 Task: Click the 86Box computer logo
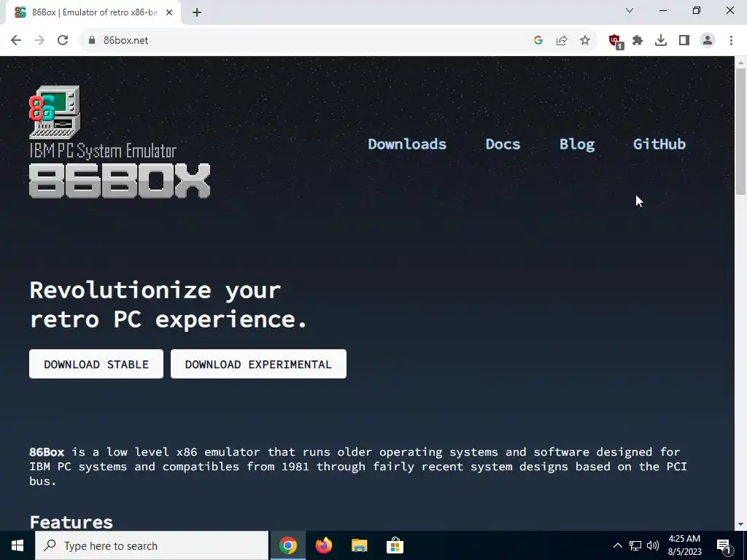coord(55,112)
